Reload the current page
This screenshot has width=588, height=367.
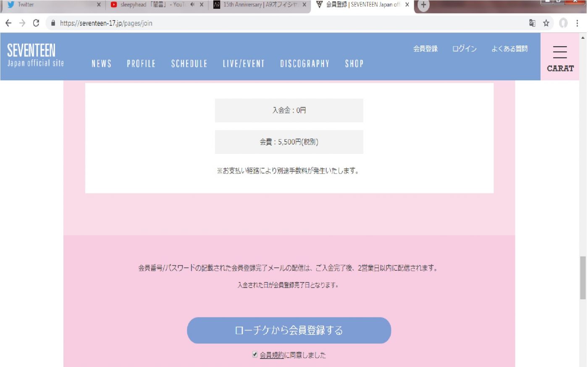pyautogui.click(x=36, y=23)
